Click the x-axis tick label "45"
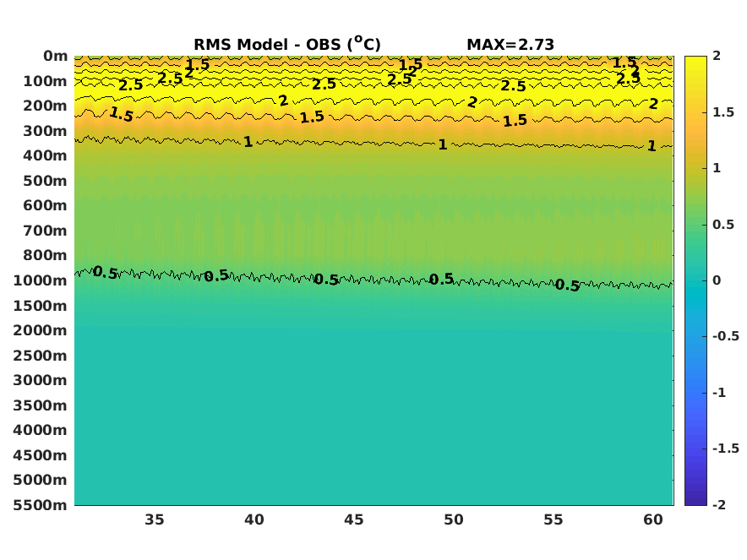This screenshot has height=560, width=747. click(x=353, y=519)
